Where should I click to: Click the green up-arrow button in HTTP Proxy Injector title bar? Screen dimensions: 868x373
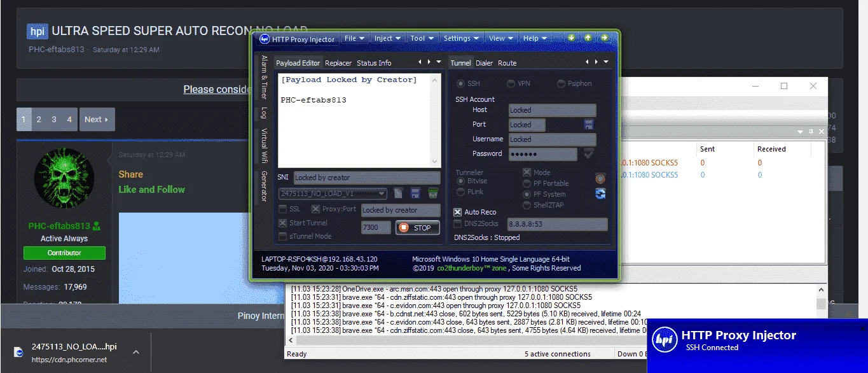[588, 38]
